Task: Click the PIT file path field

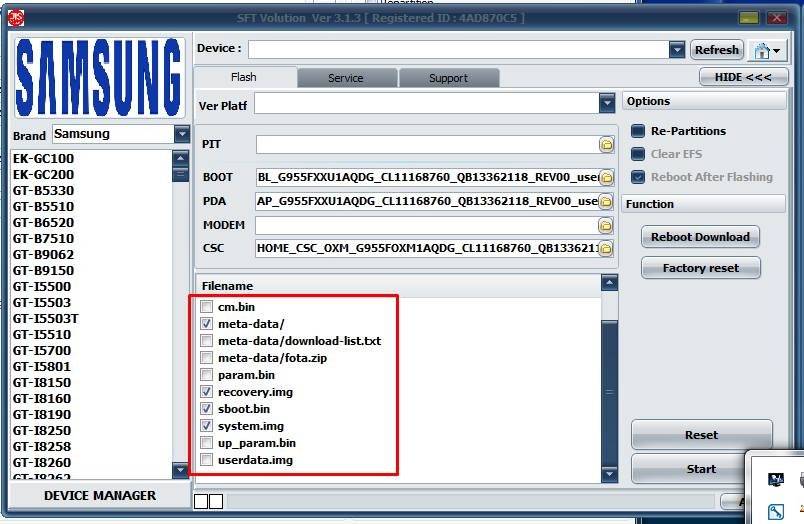Action: [427, 145]
